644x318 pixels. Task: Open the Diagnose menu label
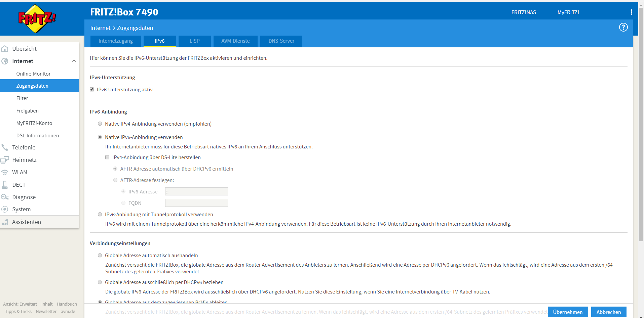[24, 197]
